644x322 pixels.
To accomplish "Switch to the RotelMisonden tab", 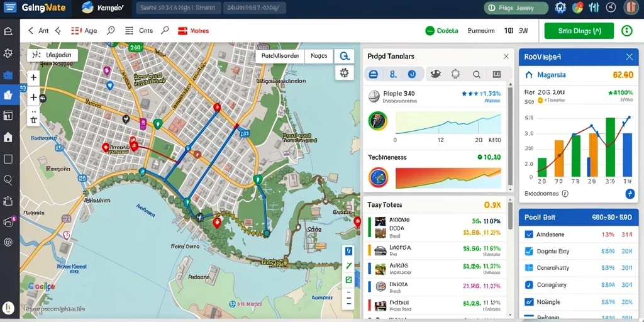I will 280,56.
